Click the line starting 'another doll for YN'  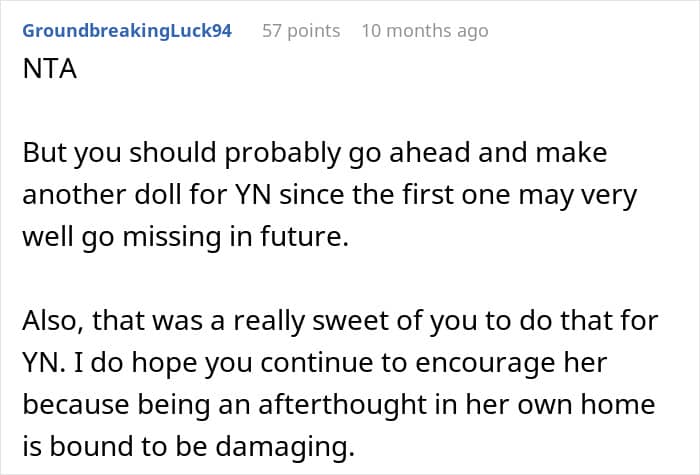(x=329, y=196)
